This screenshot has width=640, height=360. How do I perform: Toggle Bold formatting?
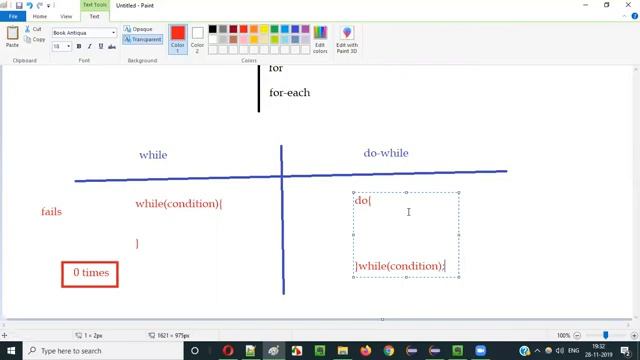(79, 47)
